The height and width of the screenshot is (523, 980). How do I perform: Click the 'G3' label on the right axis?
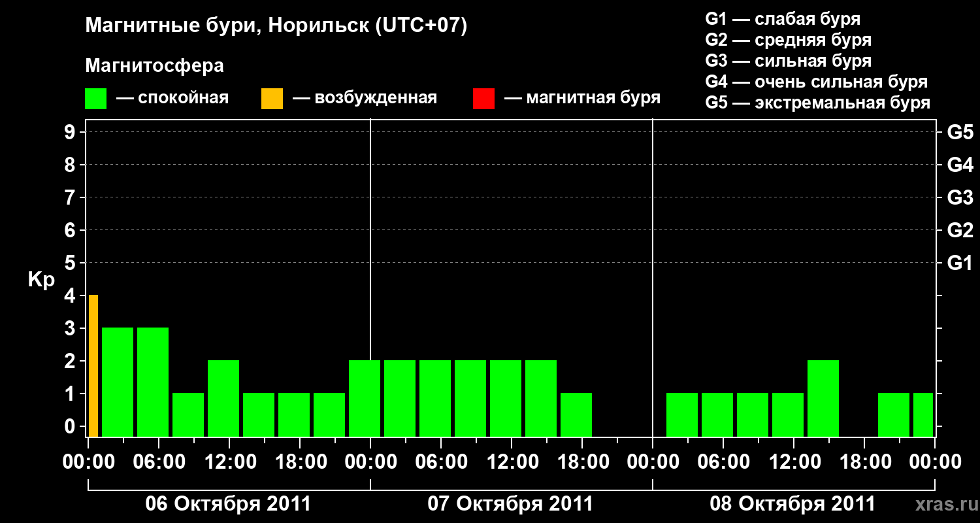click(x=960, y=198)
